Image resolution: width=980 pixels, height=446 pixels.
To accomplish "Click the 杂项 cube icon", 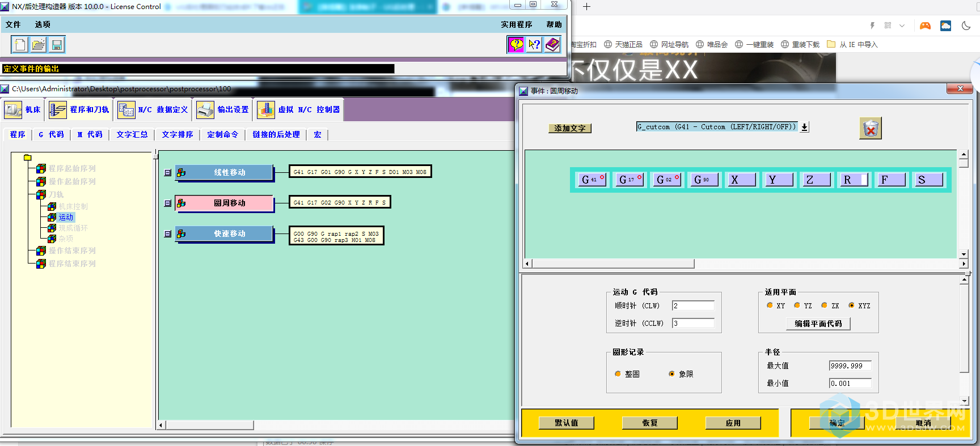I will point(52,239).
